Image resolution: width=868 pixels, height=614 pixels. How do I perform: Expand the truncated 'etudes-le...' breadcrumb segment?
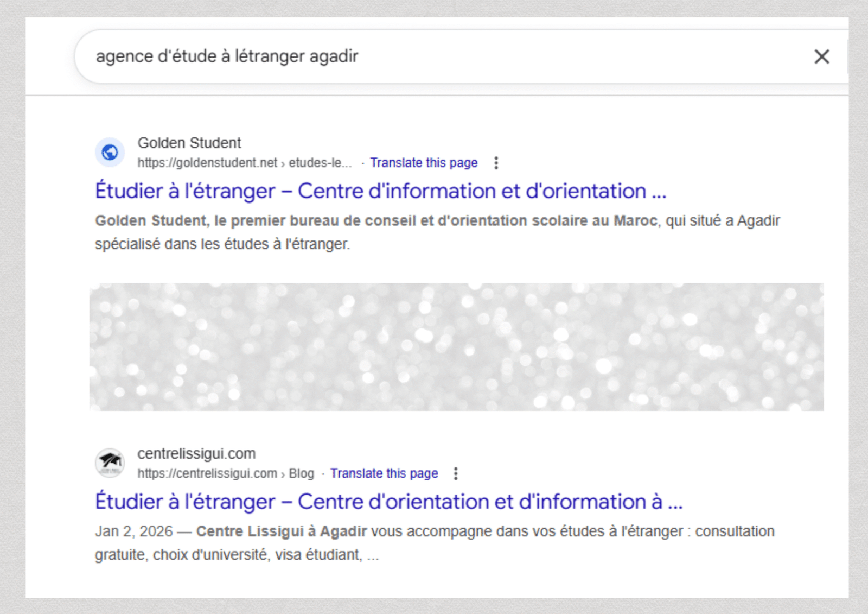pos(320,162)
